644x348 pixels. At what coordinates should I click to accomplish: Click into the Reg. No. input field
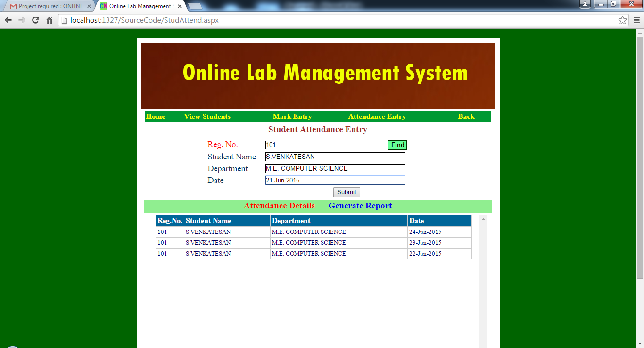325,145
